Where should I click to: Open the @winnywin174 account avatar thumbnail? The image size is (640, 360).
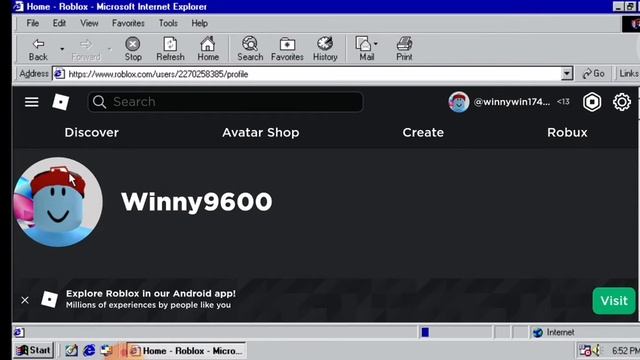(458, 102)
